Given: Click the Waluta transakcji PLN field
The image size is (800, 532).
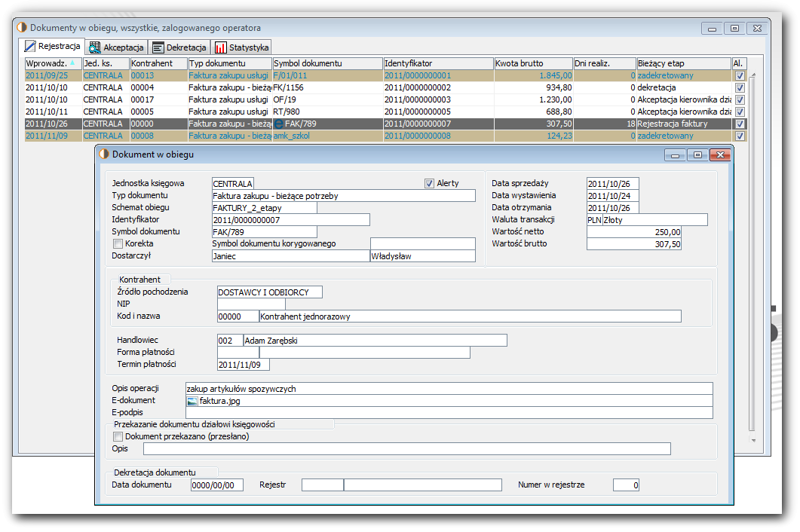Looking at the screenshot, I should click(x=594, y=220).
